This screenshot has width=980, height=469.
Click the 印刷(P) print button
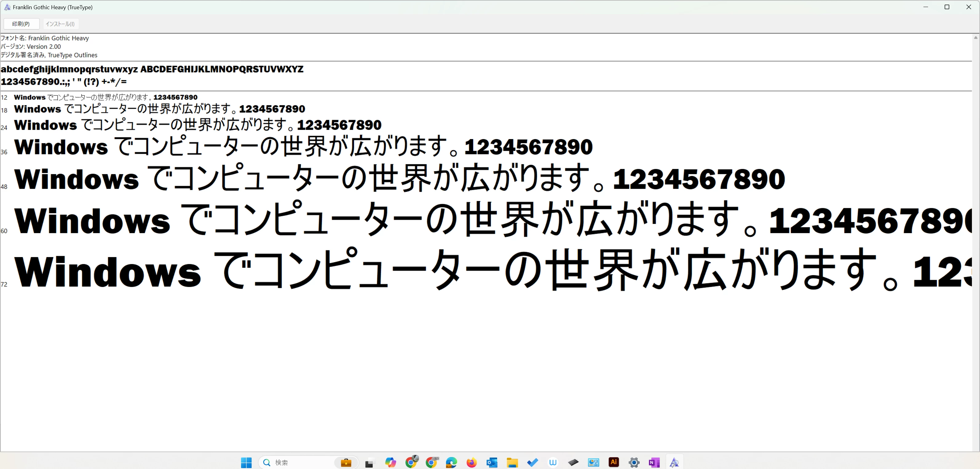tap(21, 24)
